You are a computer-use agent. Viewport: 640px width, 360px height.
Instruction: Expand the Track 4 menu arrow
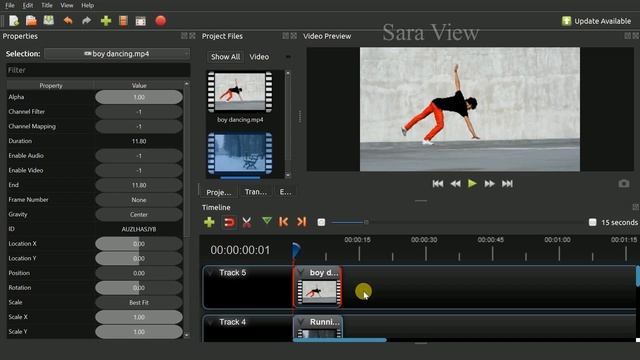tap(211, 322)
